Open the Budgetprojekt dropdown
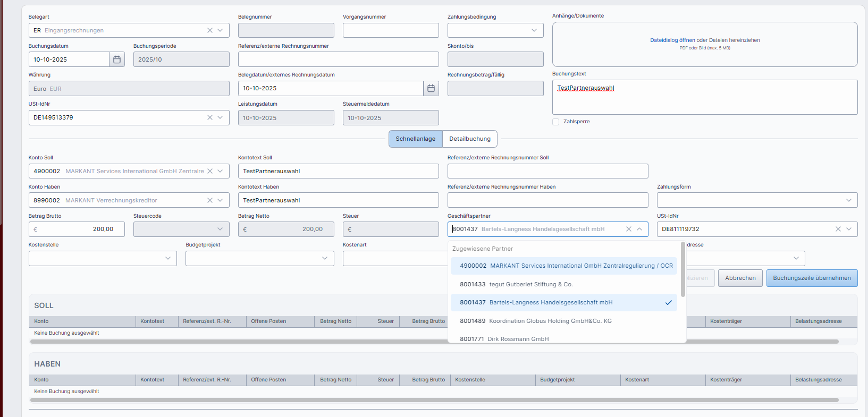 [x=324, y=258]
